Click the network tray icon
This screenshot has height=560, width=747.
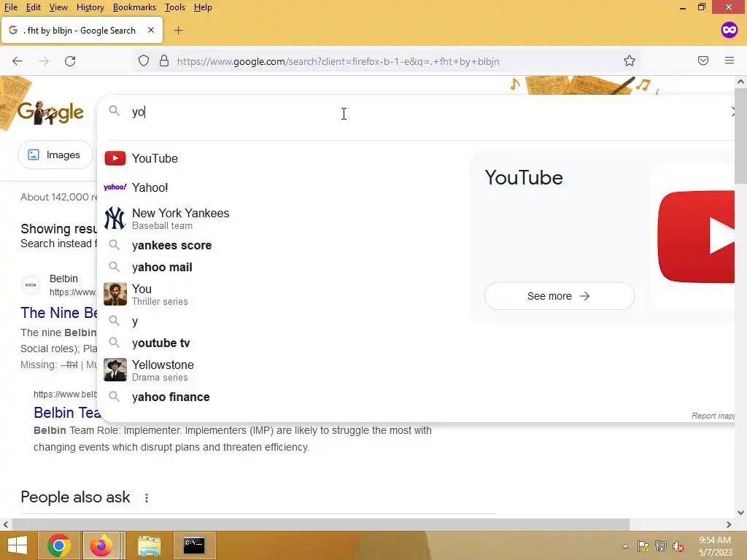tap(661, 546)
